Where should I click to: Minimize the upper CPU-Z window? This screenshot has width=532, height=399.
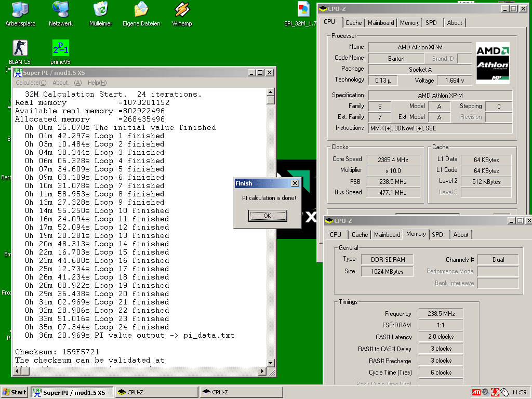point(505,9)
